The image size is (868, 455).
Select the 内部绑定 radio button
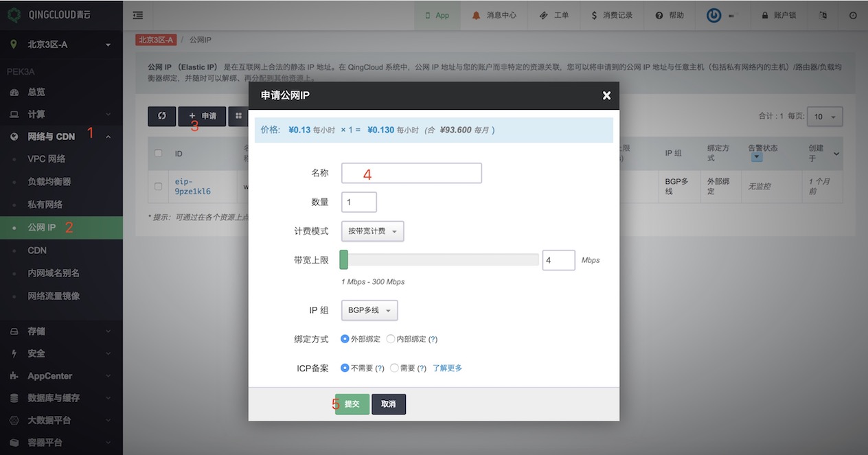[391, 339]
